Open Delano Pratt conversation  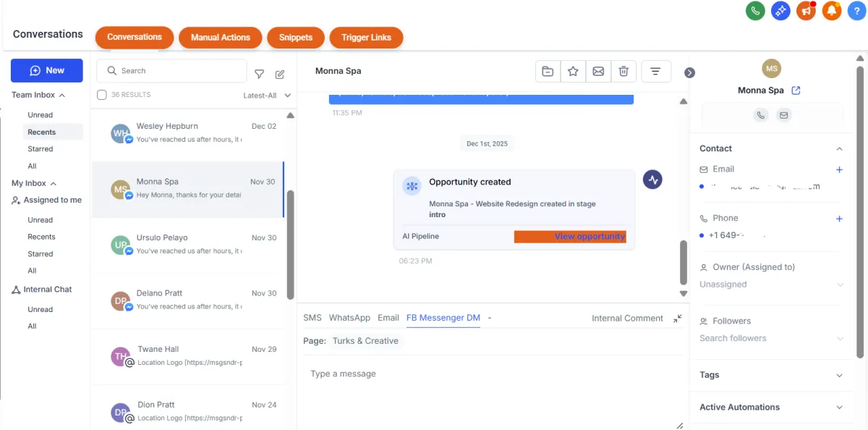pyautogui.click(x=188, y=300)
